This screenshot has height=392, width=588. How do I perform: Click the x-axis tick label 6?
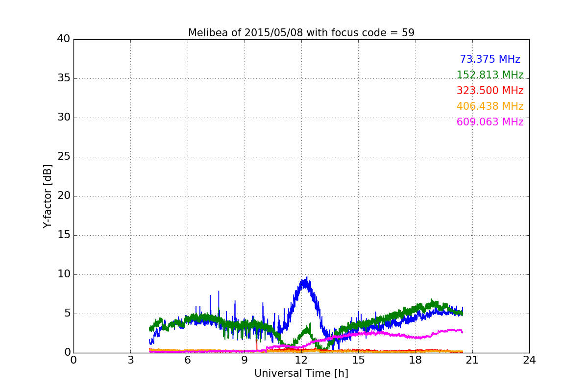coord(188,360)
